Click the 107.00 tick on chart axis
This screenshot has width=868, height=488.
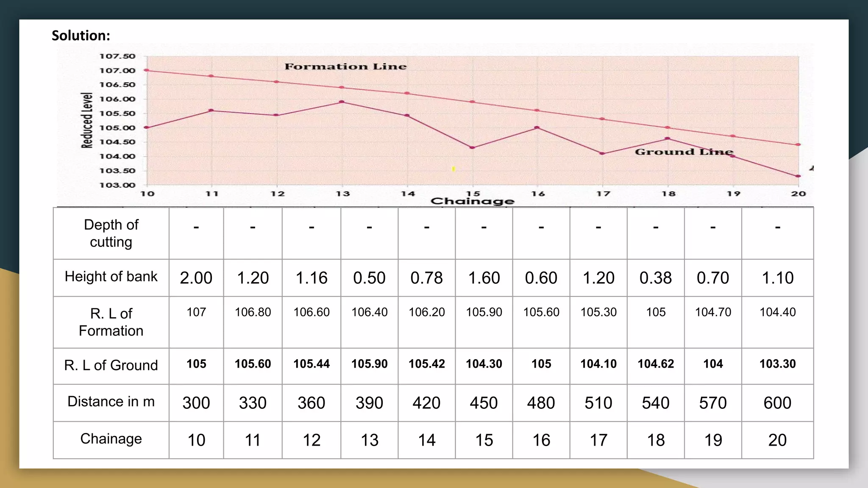pos(117,71)
